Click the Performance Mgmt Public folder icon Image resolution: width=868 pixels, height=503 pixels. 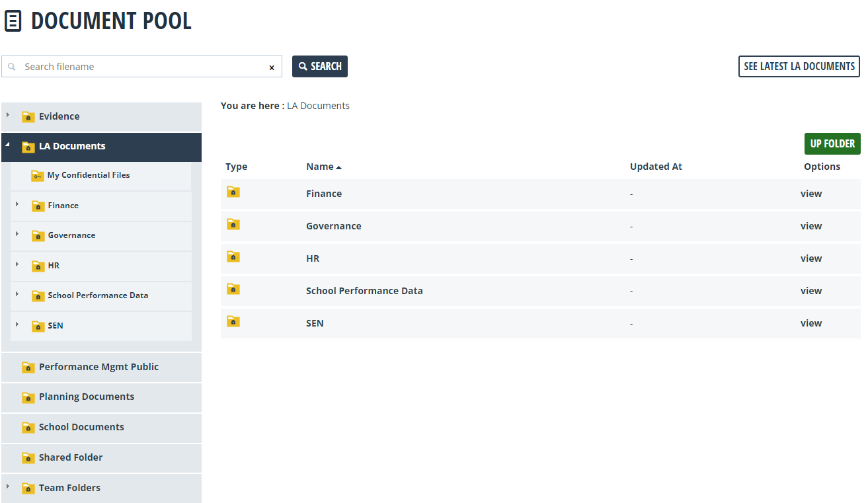28,368
